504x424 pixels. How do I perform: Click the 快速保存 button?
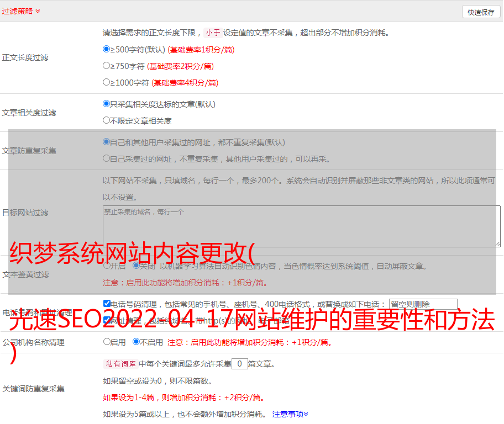(x=481, y=12)
